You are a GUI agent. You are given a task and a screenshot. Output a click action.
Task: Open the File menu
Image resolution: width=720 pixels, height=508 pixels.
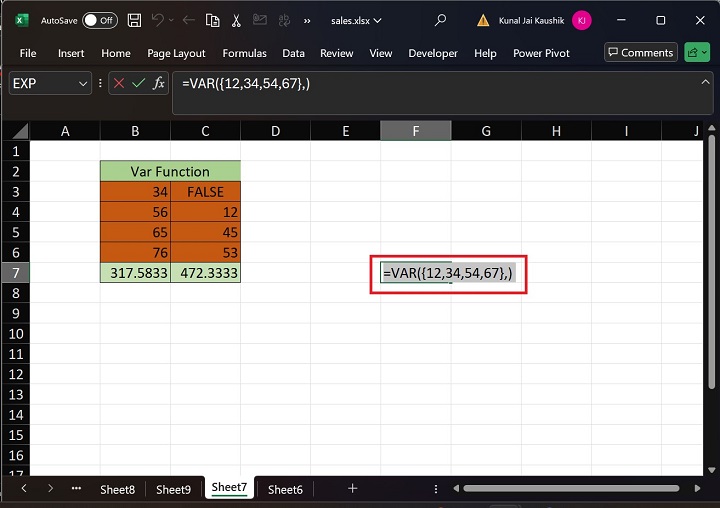click(28, 53)
